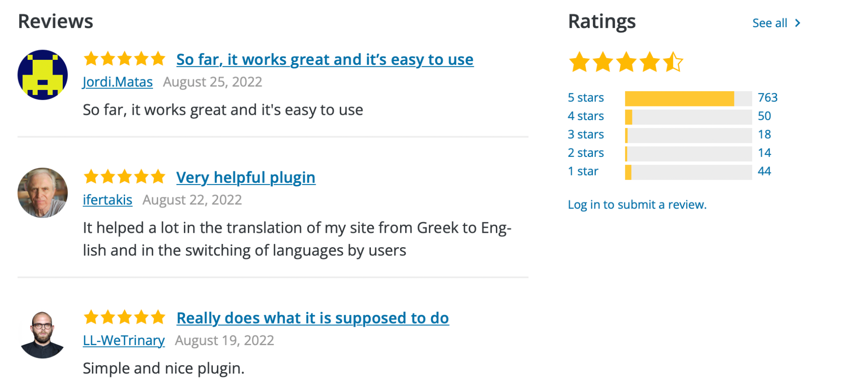Image resolution: width=868 pixels, height=388 pixels.
Task: Open 'Really does what it is supposed to do'
Action: coord(312,318)
